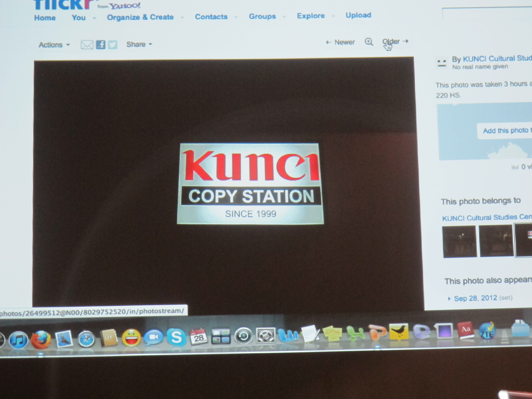Open Yahoo Messenger smiley icon
Screen dimensions: 532x399
131,337
